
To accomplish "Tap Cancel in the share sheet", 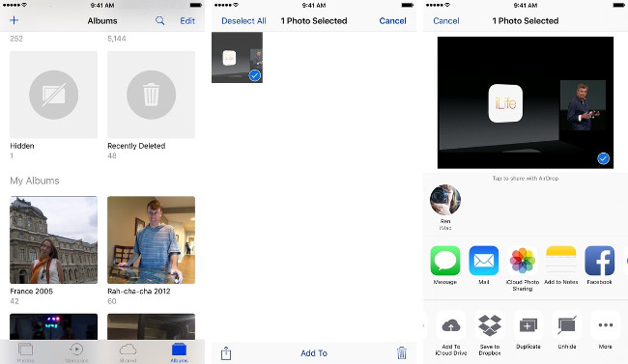I will point(446,21).
